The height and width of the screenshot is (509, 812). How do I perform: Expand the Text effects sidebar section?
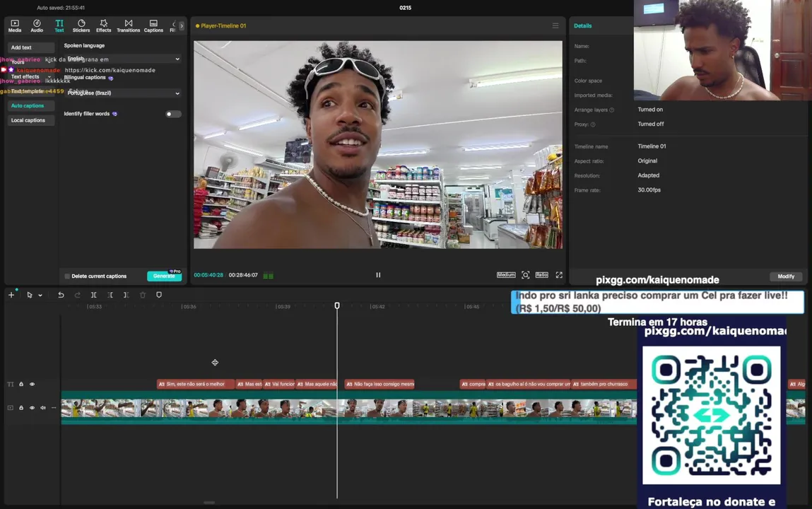[30, 76]
